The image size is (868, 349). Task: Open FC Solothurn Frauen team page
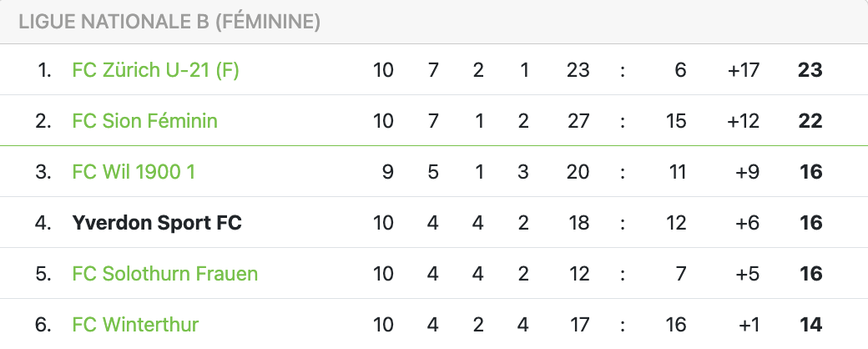164,274
